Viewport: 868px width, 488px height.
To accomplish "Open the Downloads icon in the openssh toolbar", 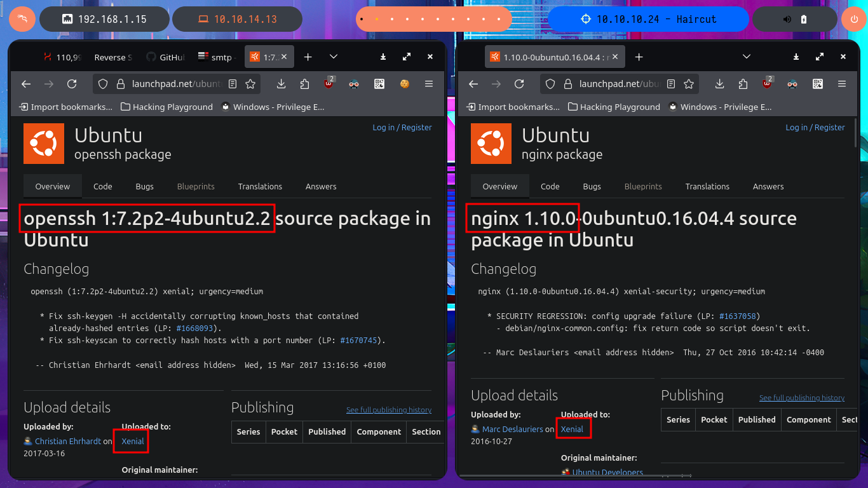I will tap(281, 84).
